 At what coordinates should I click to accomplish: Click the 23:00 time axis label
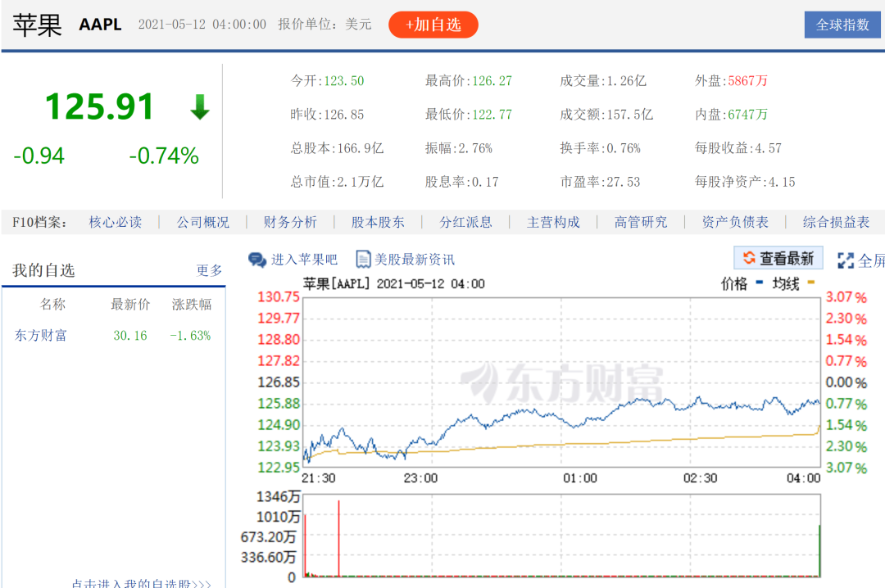click(420, 478)
